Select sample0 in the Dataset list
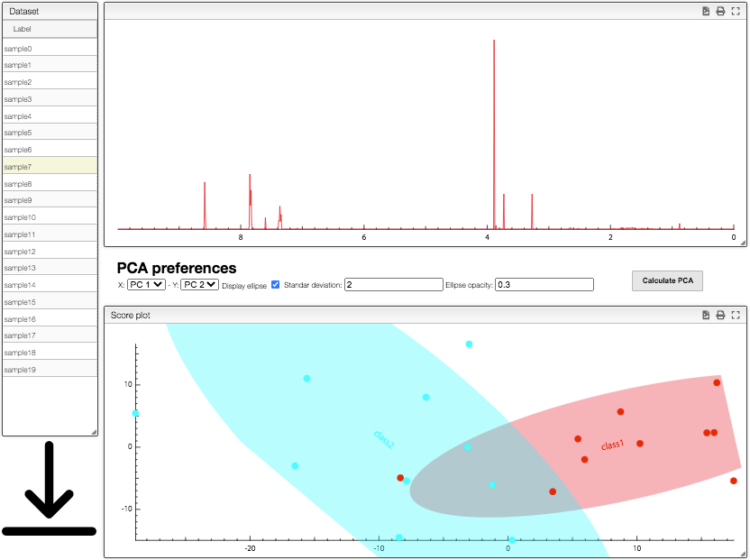Screen dimensions: 750x560 coord(50,49)
